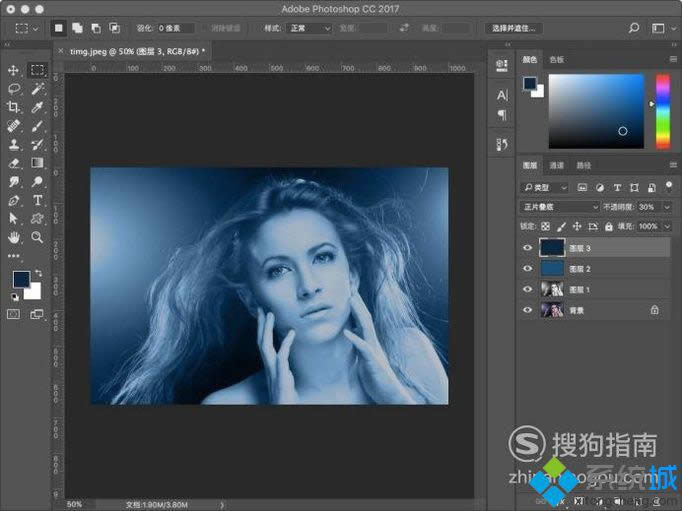Choose Subtract from Selection mode

96,28
